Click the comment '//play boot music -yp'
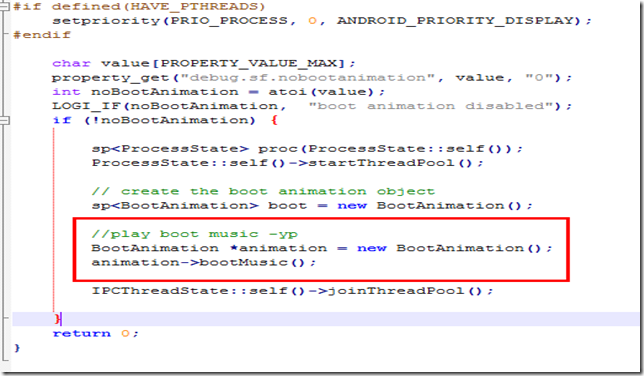Screen dimensions: 644x376 tap(195, 234)
